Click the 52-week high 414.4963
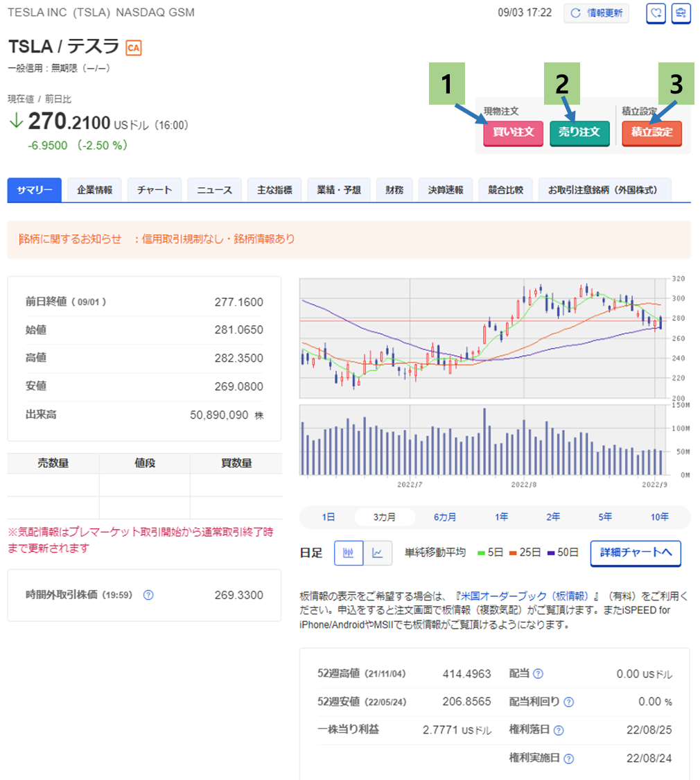 click(x=467, y=674)
